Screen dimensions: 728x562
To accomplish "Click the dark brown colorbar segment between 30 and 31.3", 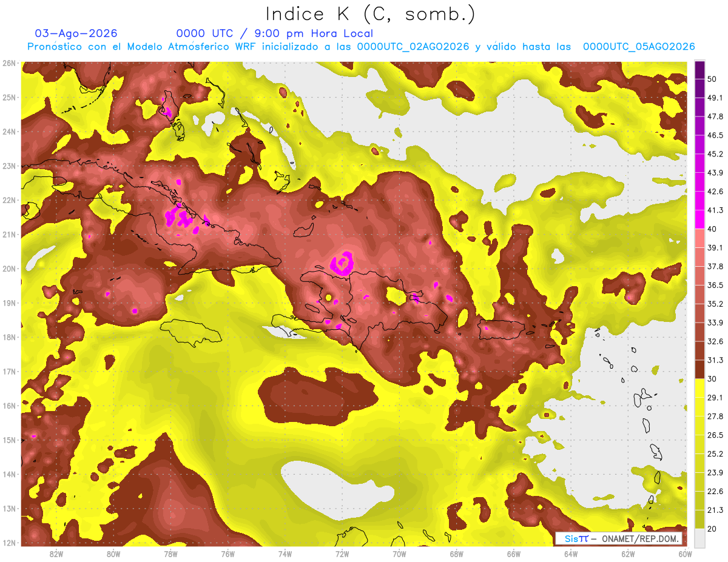I will pyautogui.click(x=699, y=369).
